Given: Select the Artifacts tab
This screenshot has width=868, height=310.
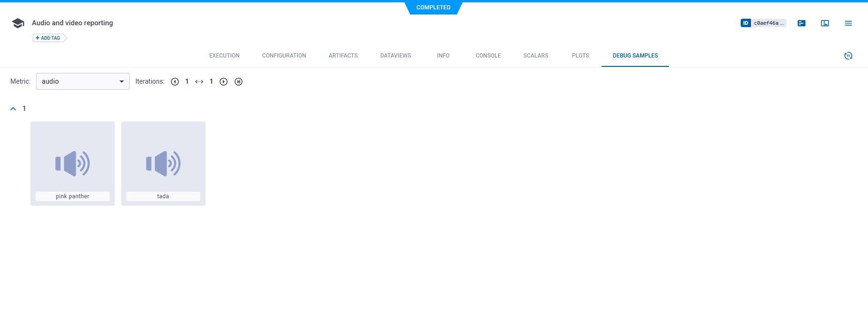Looking at the screenshot, I should tap(343, 56).
